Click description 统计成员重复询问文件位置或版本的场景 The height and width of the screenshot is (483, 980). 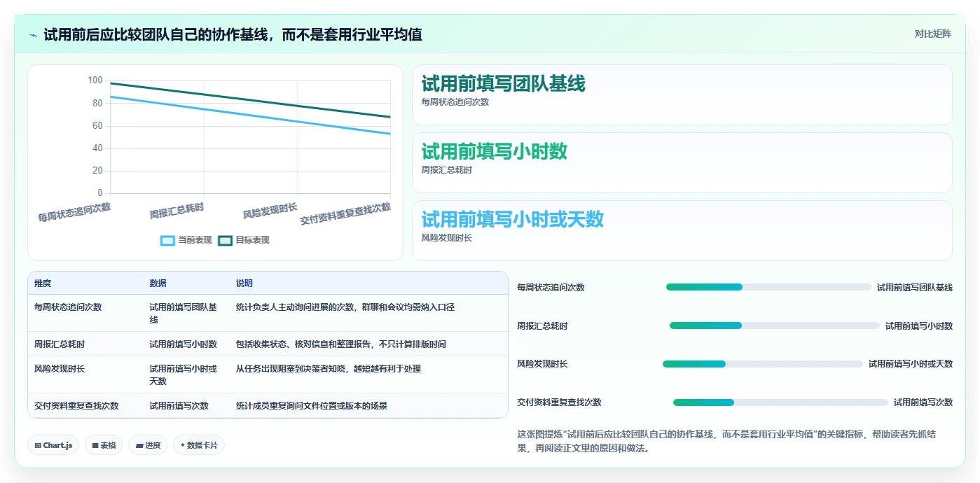point(312,405)
